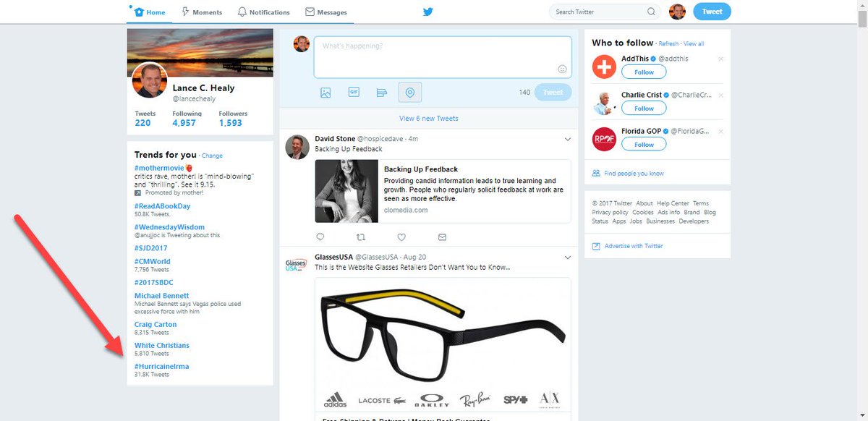The width and height of the screenshot is (868, 421).
Task: Open the Florida GOP avatar
Action: 604,139
